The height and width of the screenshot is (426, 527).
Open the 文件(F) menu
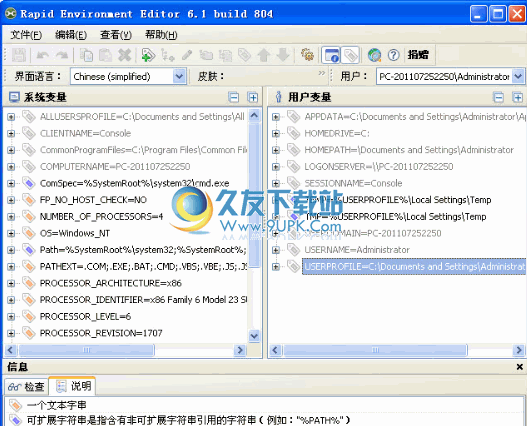tap(26, 35)
